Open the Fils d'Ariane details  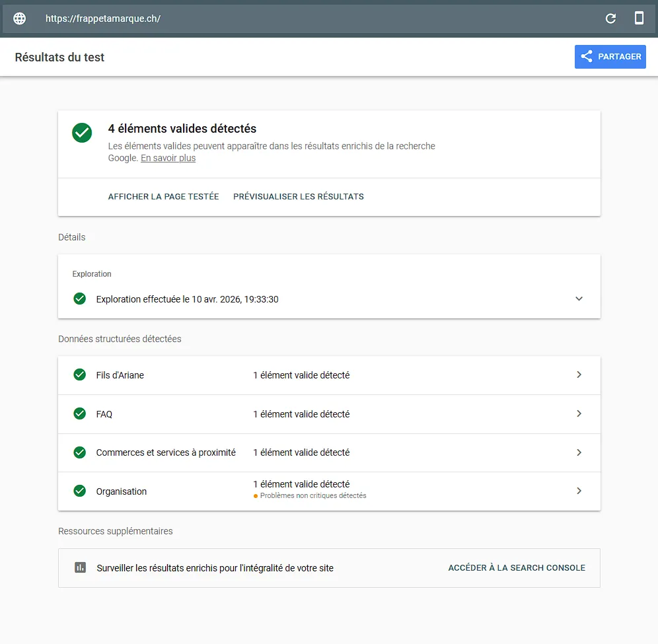[x=579, y=375]
